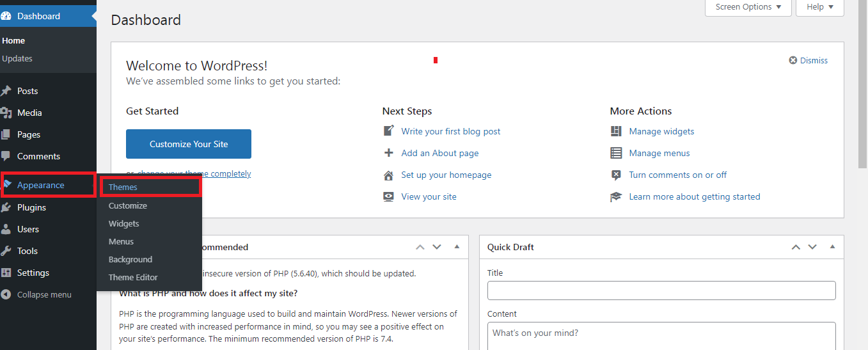Click the Pages icon in sidebar
This screenshot has height=350, width=868.
pos(6,134)
